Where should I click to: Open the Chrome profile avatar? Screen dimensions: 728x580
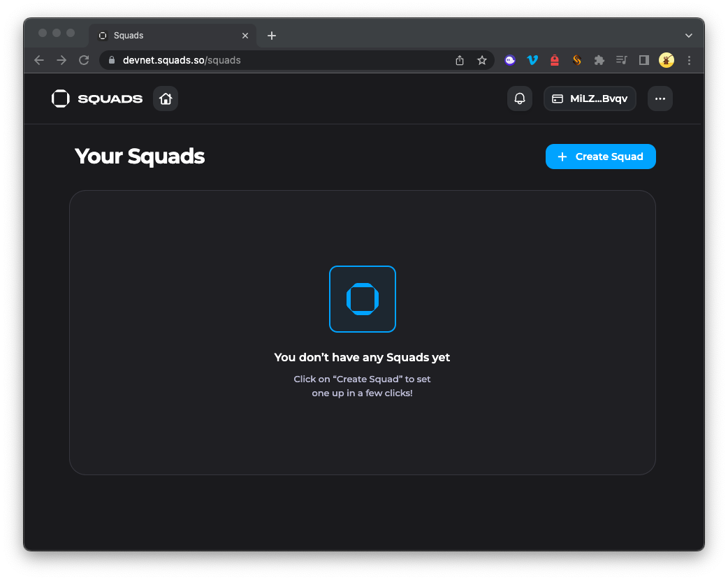(667, 60)
